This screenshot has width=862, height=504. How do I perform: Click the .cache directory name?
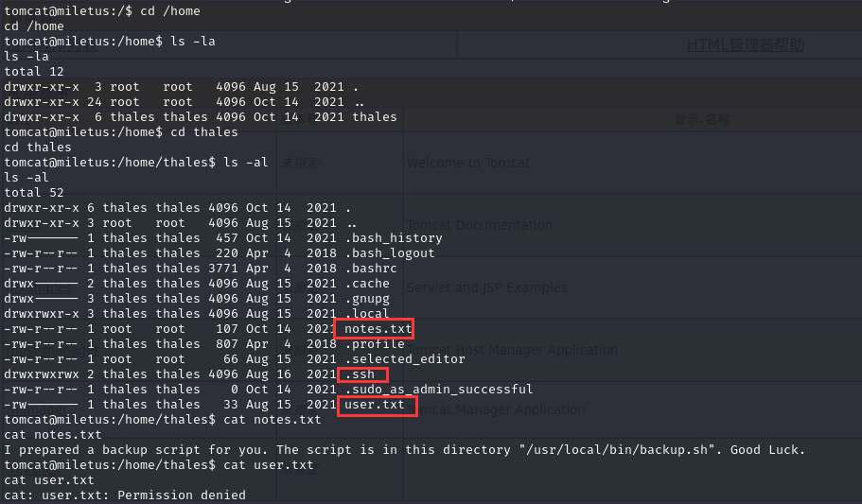pos(367,284)
